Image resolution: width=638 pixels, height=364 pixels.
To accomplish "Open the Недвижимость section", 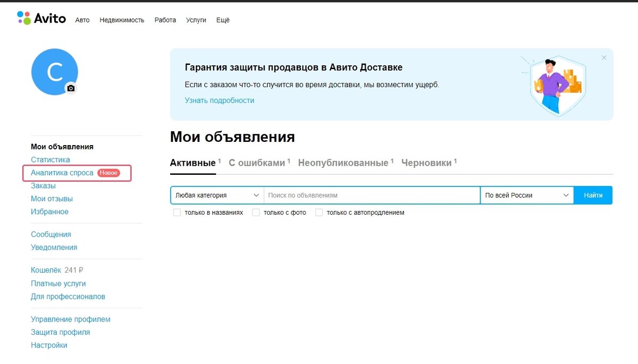I will pyautogui.click(x=122, y=20).
